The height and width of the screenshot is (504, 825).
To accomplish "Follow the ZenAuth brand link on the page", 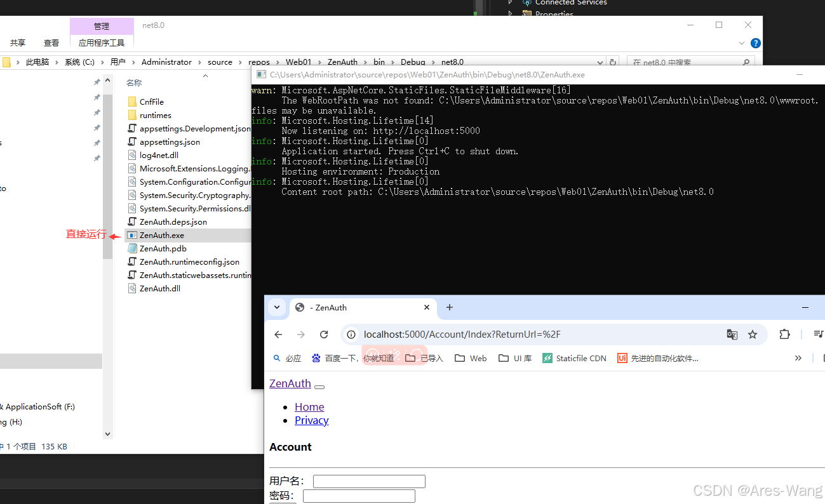I will click(290, 383).
